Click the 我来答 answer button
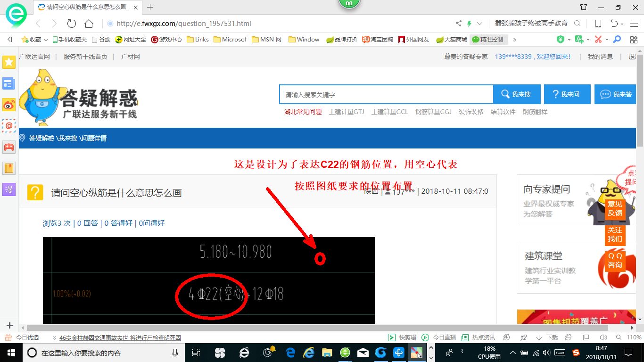This screenshot has width=644, height=362. (616, 94)
